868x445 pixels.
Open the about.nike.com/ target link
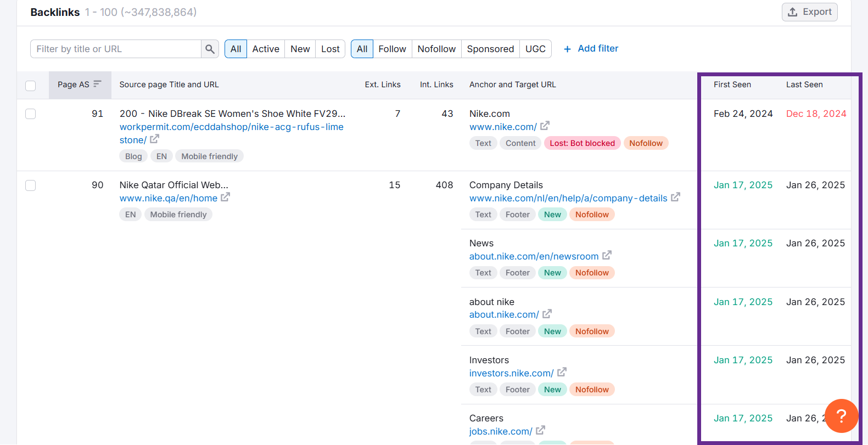pos(504,314)
